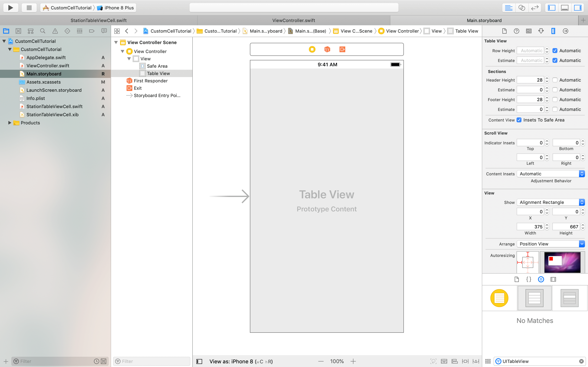This screenshot has height=367, width=588.
Task: Click the Add New Constraints icon
Action: (x=465, y=361)
